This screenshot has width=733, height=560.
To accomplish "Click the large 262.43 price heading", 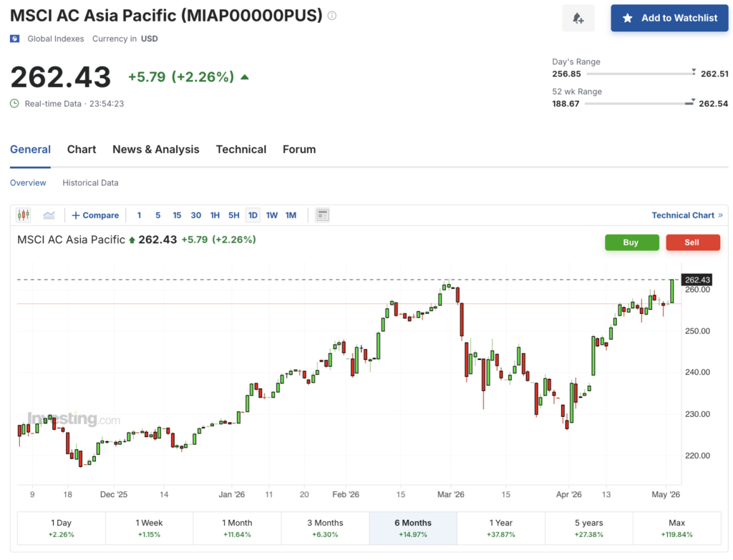I will (61, 77).
